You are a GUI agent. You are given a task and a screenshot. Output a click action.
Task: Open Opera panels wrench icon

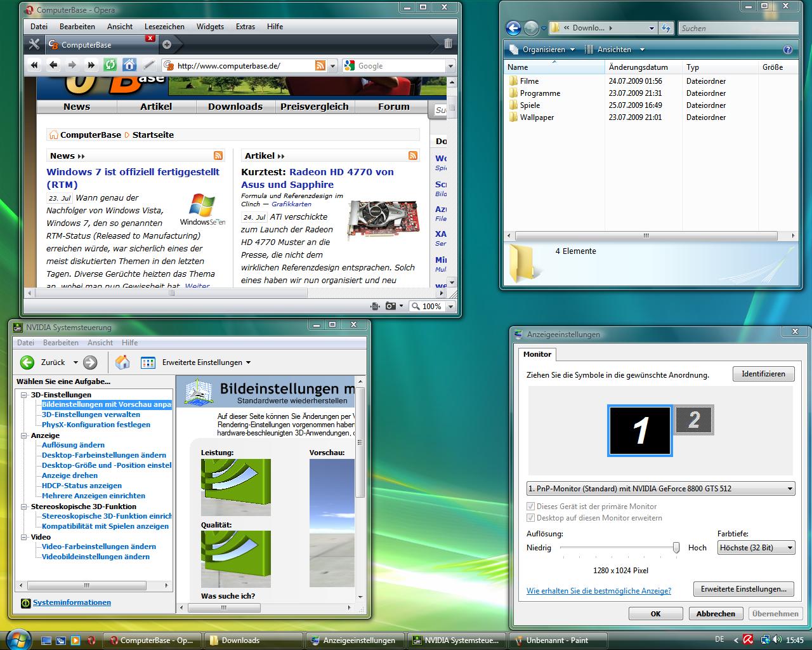[34, 44]
